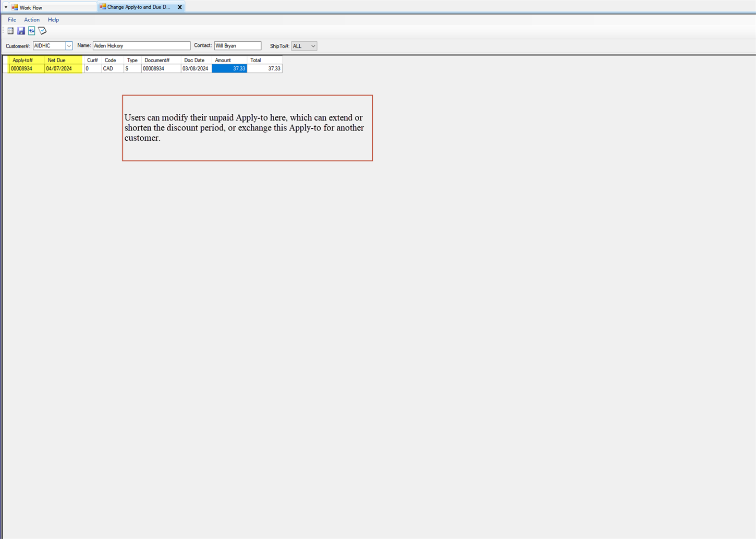Open the File menu
Viewport: 756px width, 539px height.
pyautogui.click(x=11, y=20)
